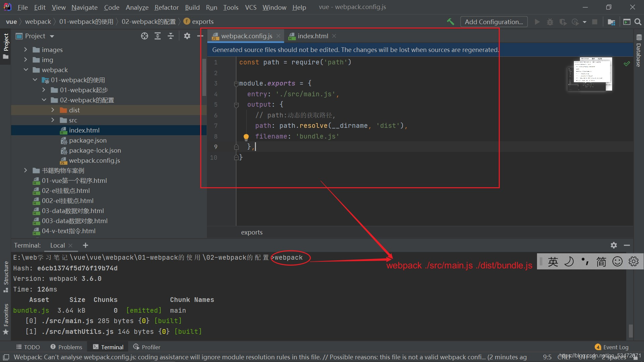This screenshot has width=644, height=362.
Task: Collapse 01-webpack的使用 folder
Action: pos(35,80)
